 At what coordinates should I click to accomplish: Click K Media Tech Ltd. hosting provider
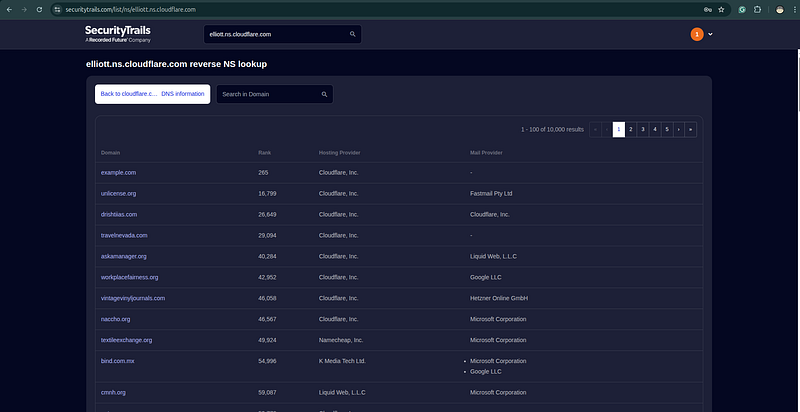342,361
